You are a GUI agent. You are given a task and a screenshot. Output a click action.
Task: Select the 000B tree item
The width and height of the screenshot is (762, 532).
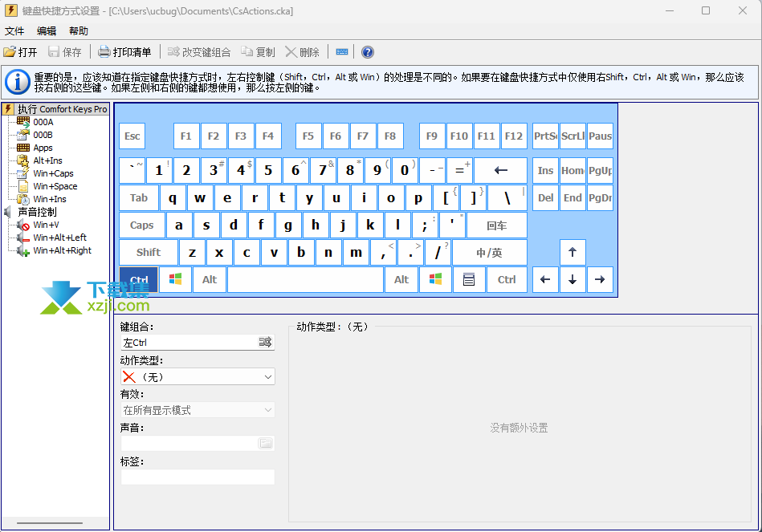(43, 135)
